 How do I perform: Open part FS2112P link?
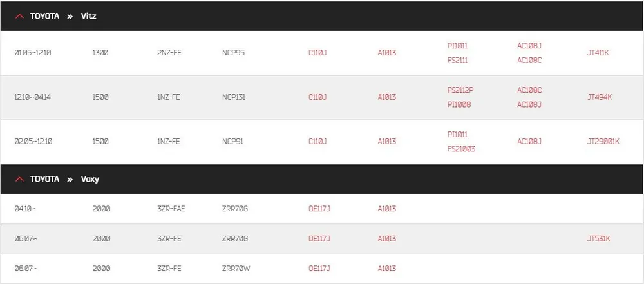click(463, 90)
